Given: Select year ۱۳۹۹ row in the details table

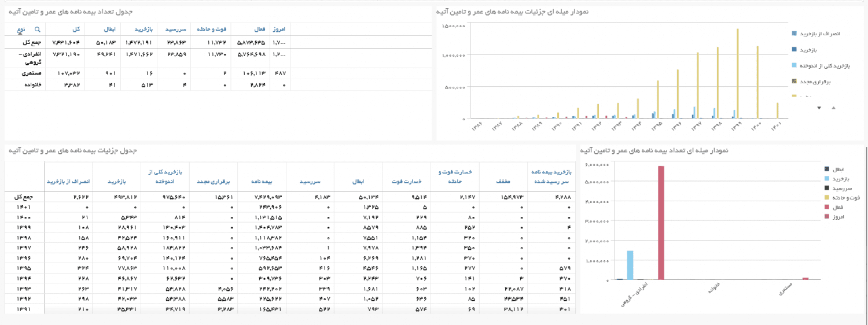Looking at the screenshot, I should point(290,227).
